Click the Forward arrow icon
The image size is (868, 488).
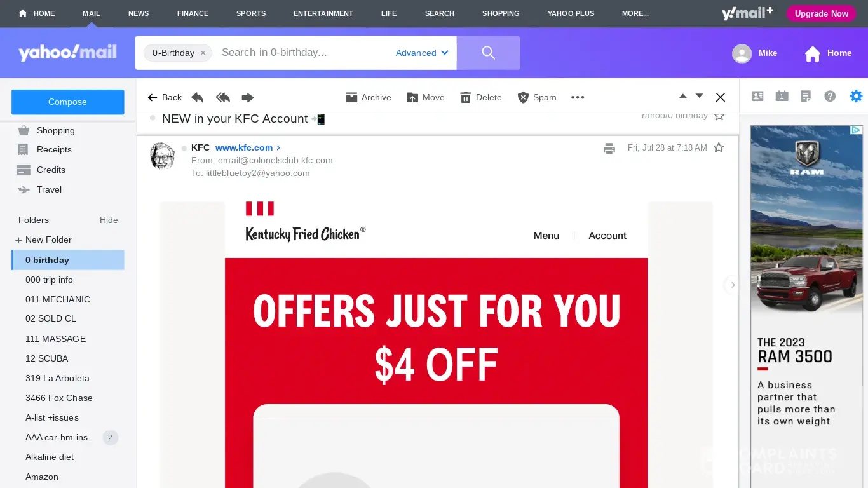(x=248, y=97)
